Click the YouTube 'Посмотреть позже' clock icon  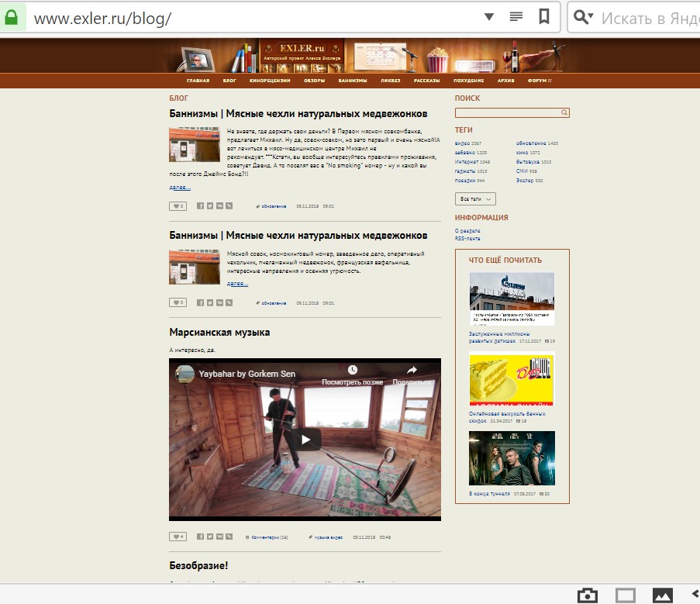pyautogui.click(x=353, y=371)
